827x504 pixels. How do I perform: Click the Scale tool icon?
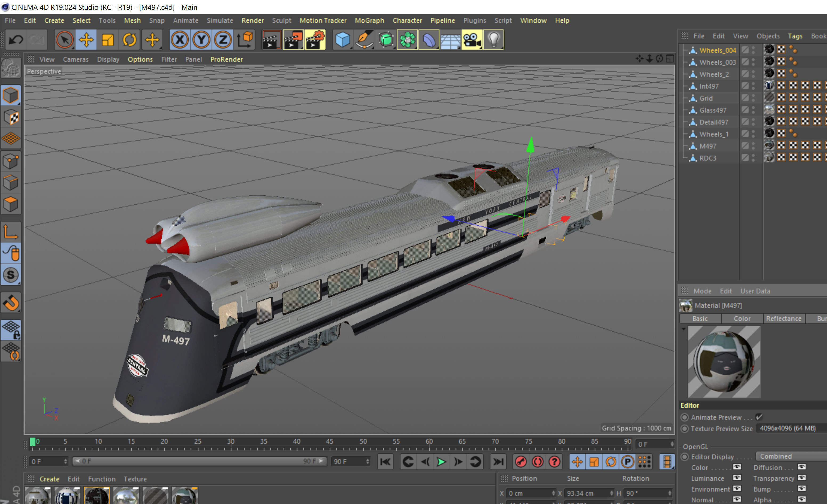pos(108,40)
